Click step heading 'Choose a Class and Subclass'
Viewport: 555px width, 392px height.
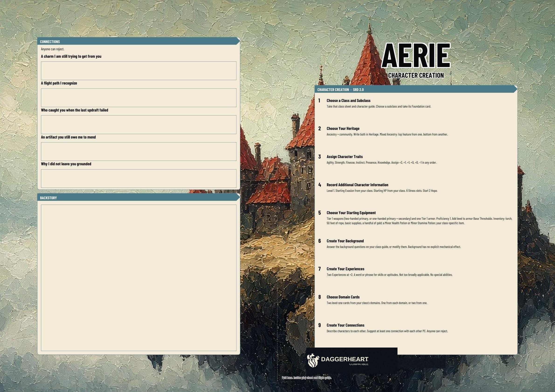tap(348, 101)
